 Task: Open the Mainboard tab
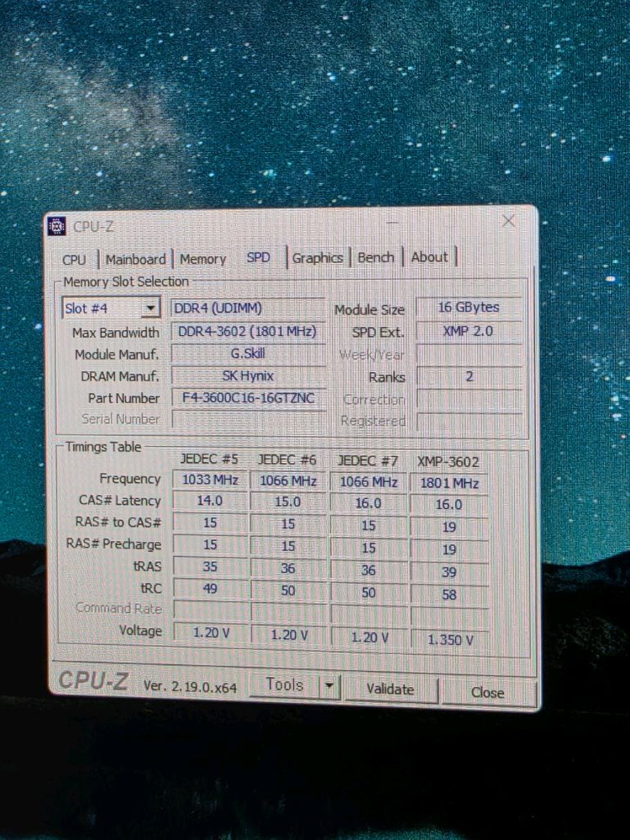pyautogui.click(x=135, y=260)
